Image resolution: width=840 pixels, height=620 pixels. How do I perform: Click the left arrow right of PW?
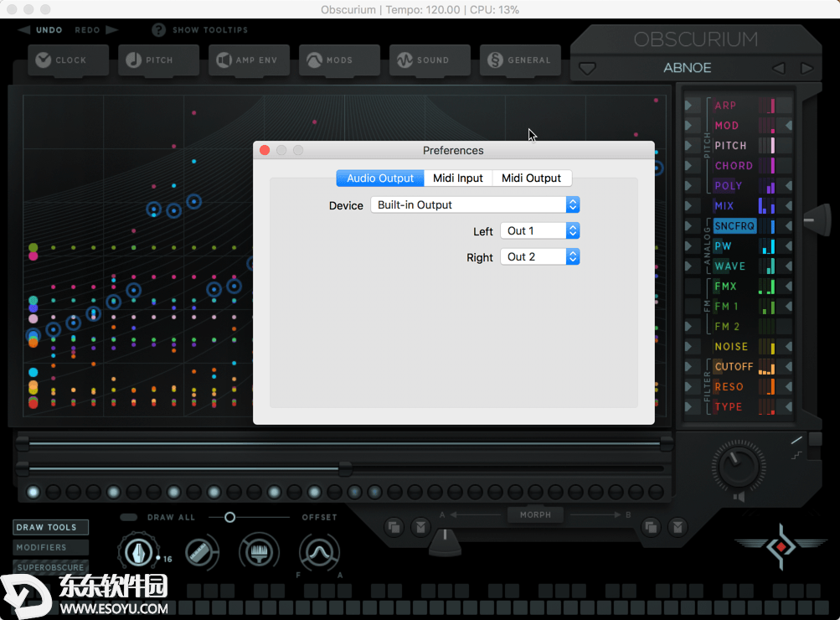click(788, 246)
